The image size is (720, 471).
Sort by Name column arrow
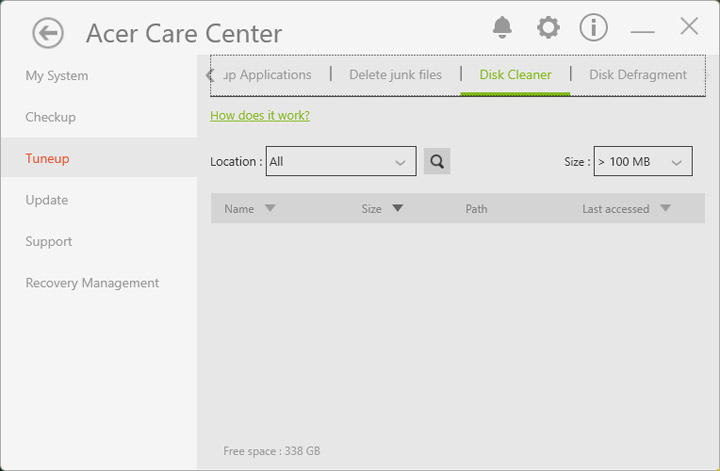[x=270, y=208]
